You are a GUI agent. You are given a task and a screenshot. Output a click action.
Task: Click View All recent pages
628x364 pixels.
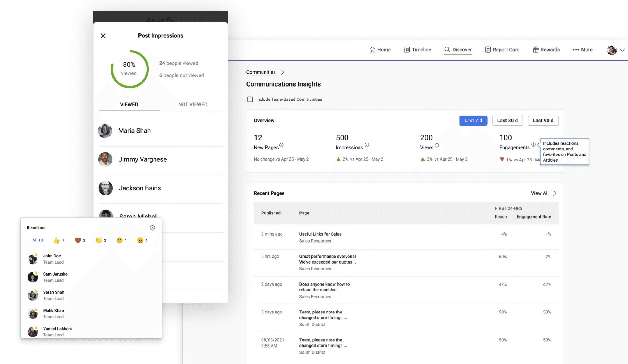[540, 193]
